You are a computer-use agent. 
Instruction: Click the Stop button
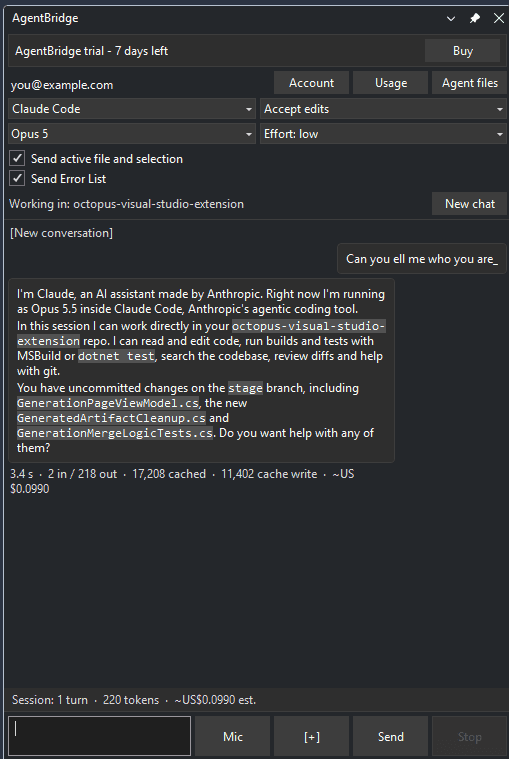point(469,737)
